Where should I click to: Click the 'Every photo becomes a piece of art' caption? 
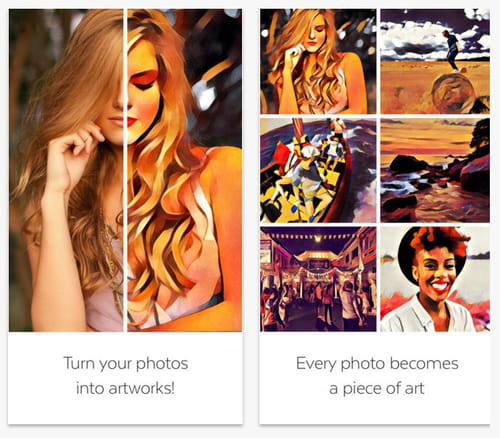pos(377,376)
